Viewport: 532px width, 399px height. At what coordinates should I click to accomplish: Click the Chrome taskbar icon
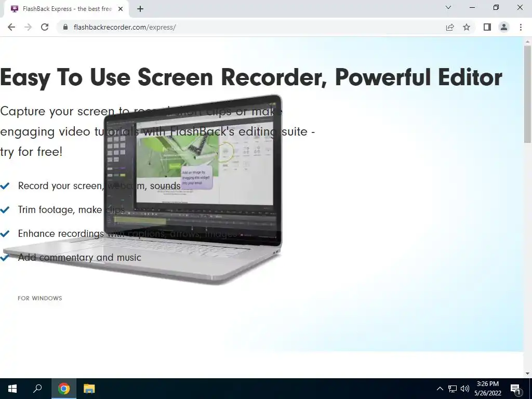pos(64,389)
